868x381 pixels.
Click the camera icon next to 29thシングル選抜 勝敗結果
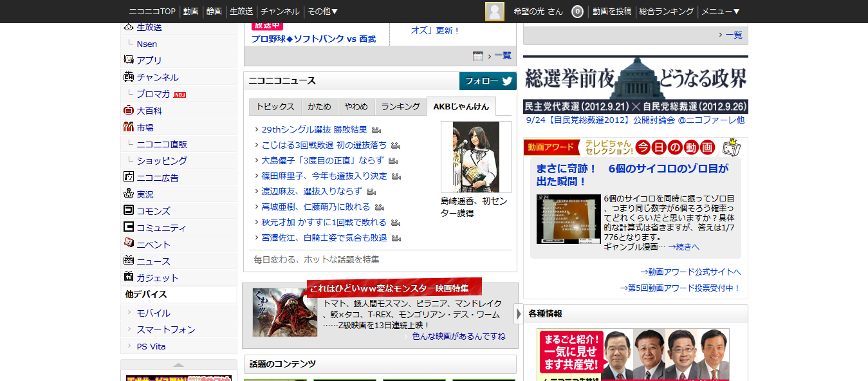click(376, 130)
